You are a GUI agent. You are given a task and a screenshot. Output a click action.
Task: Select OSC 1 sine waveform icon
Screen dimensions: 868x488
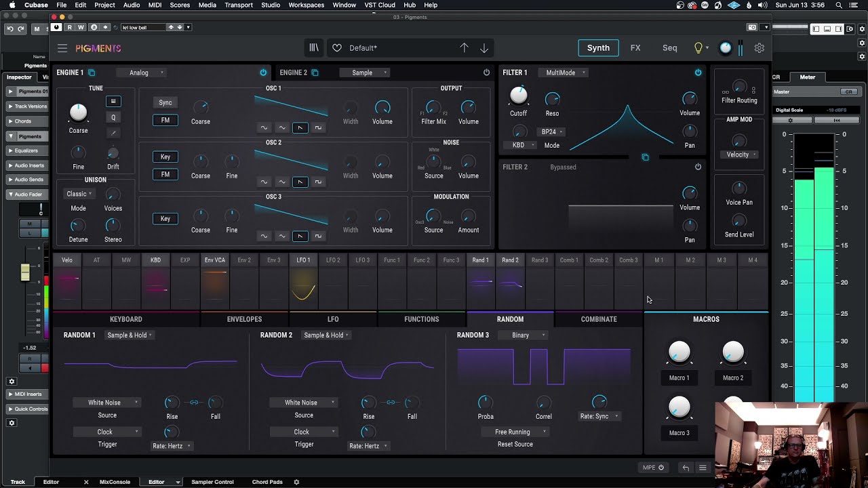(x=264, y=127)
